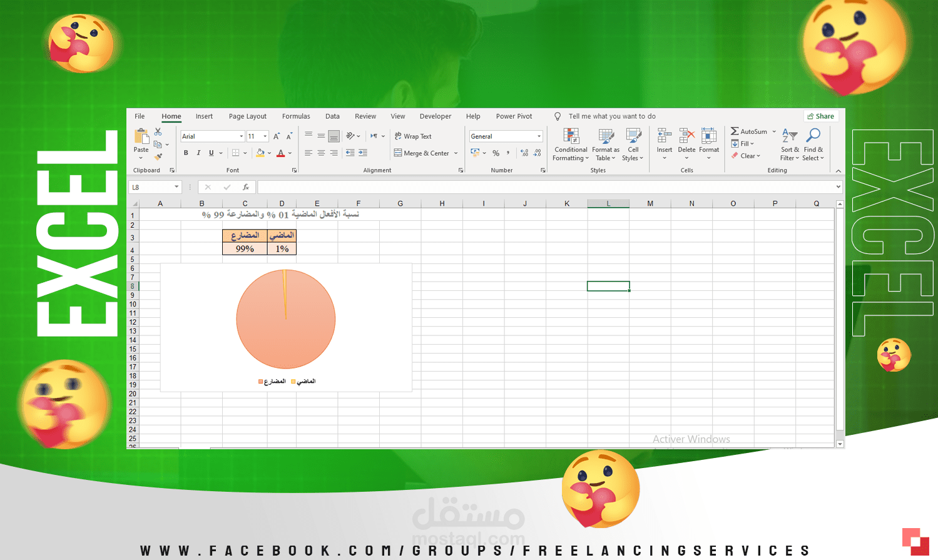Click Tell me what you want to do

[x=612, y=116]
